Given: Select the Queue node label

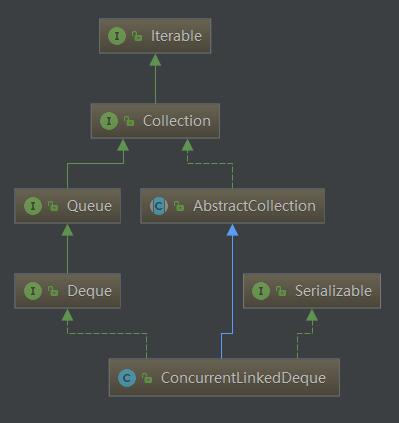Looking at the screenshot, I should 89,206.
